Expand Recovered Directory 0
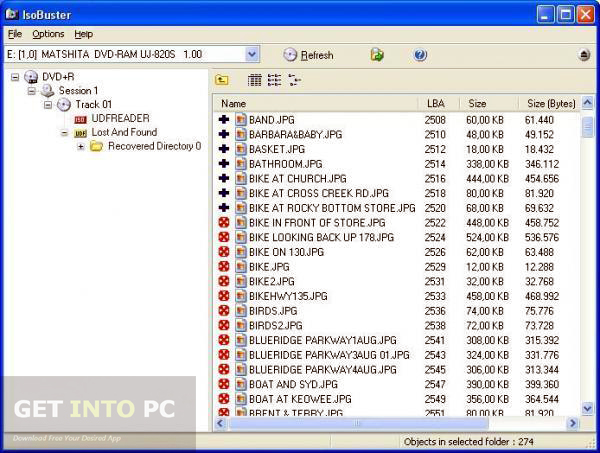600x453 pixels. pos(81,147)
